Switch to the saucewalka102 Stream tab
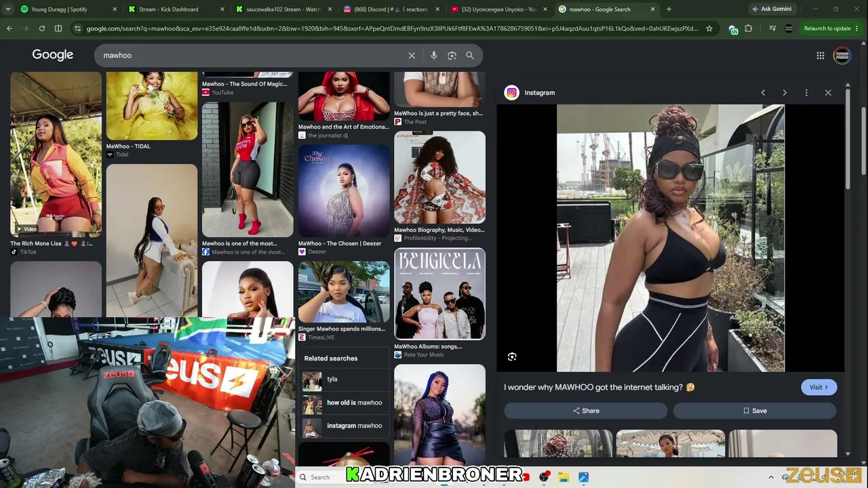Viewport: 868px width, 488px height. point(283,9)
